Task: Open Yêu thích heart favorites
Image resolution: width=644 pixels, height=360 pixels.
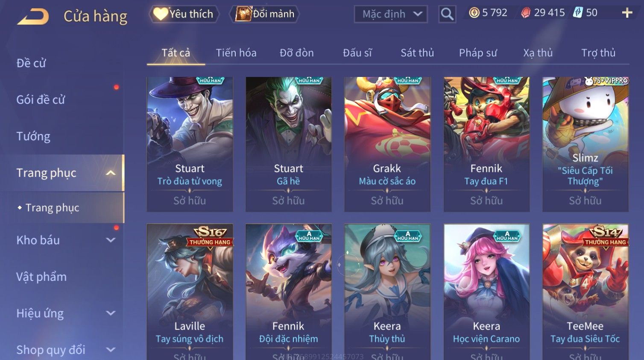Action: 184,14
